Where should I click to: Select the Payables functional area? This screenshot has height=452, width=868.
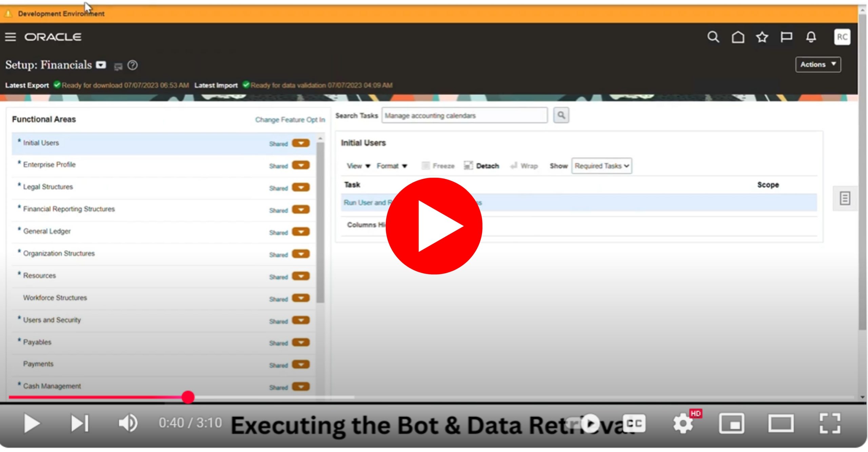(x=37, y=342)
